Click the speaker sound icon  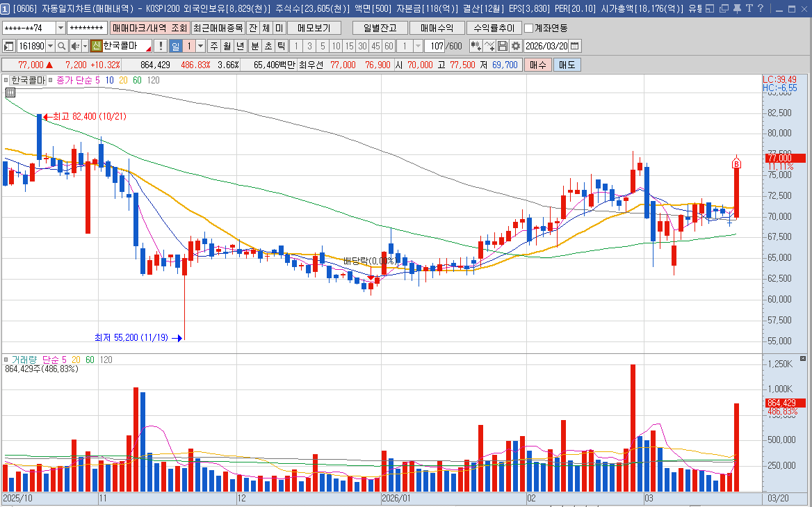[75, 46]
